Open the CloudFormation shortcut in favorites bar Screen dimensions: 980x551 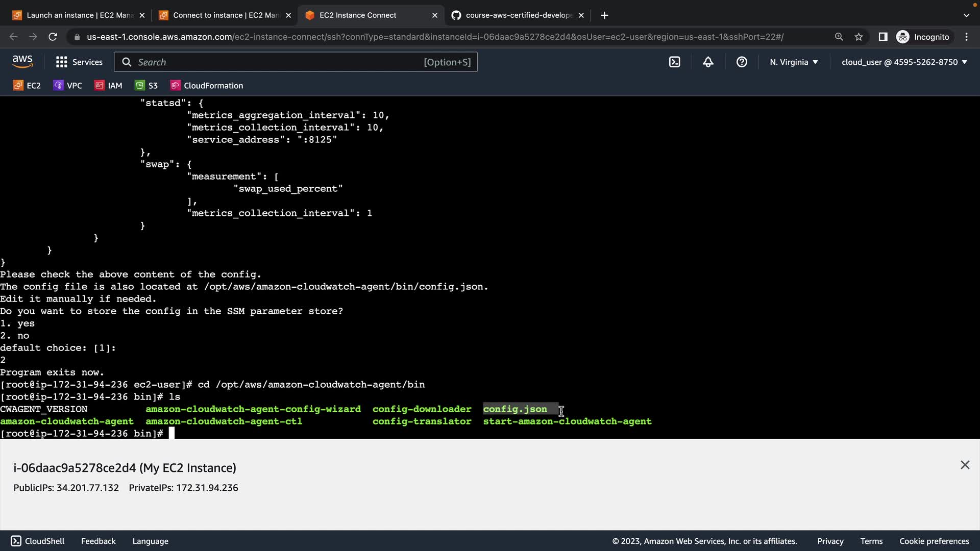[207, 85]
